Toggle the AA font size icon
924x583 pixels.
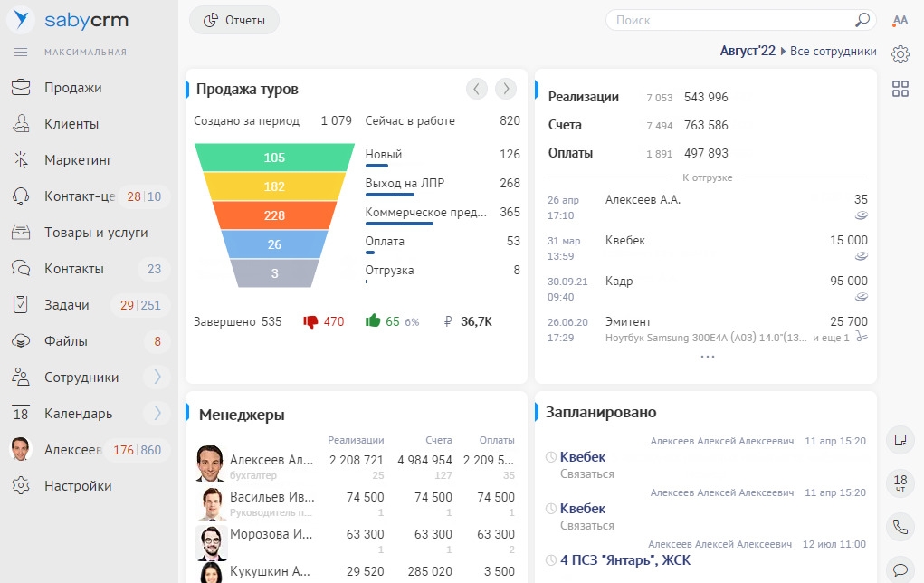900,20
